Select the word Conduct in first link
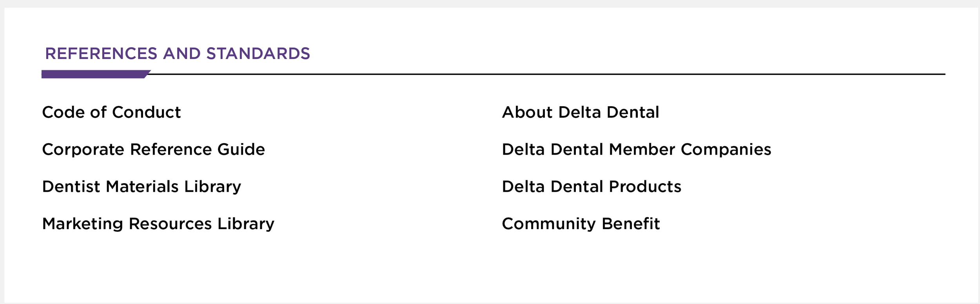Viewport: 980px width, 304px height. point(147,112)
